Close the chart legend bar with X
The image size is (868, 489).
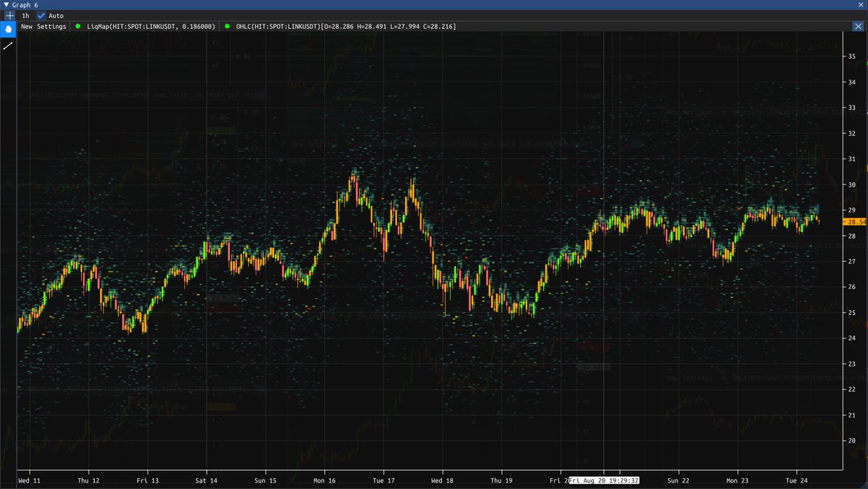tap(858, 26)
